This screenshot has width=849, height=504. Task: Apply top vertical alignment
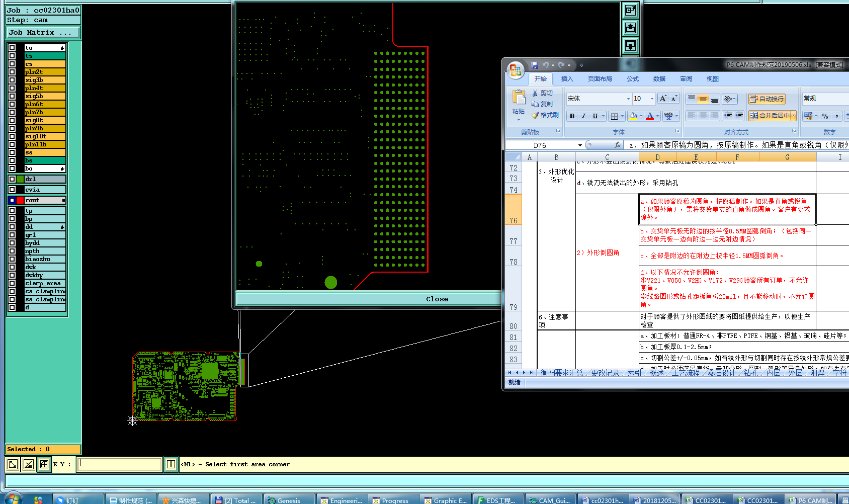tap(692, 99)
